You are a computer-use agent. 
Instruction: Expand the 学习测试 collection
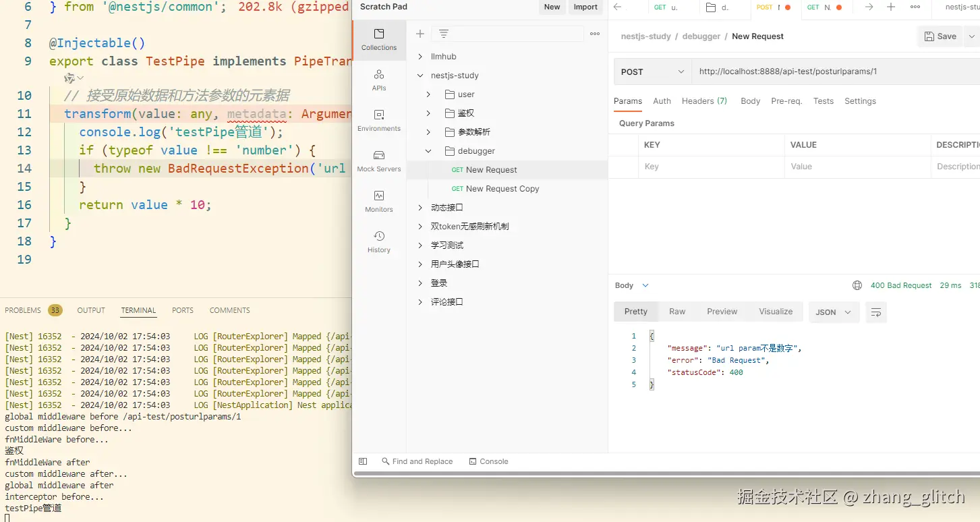[420, 245]
